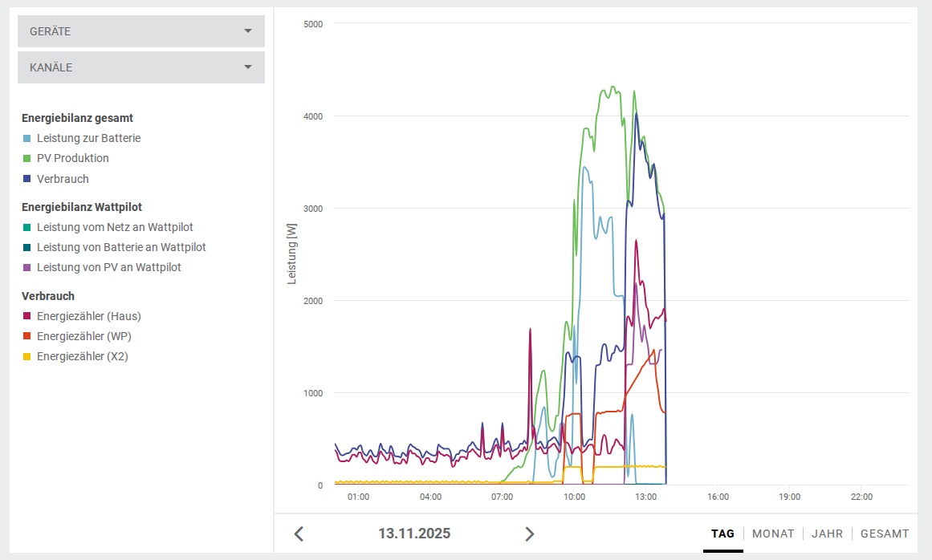
Task: Click Leistung von Batterie an Wattpilot swatch
Action: click(27, 247)
